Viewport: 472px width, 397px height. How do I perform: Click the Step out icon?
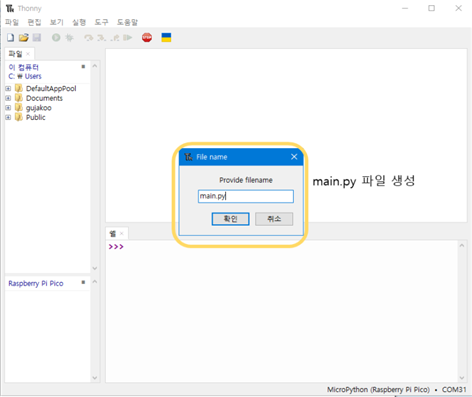[x=115, y=38]
